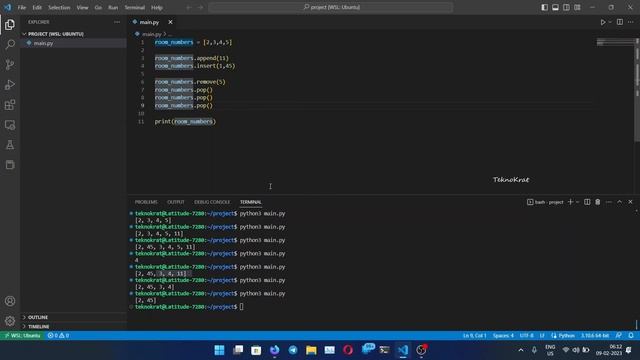This screenshot has width=640, height=360.
Task: Go back navigation arrow
Action: (189, 7)
